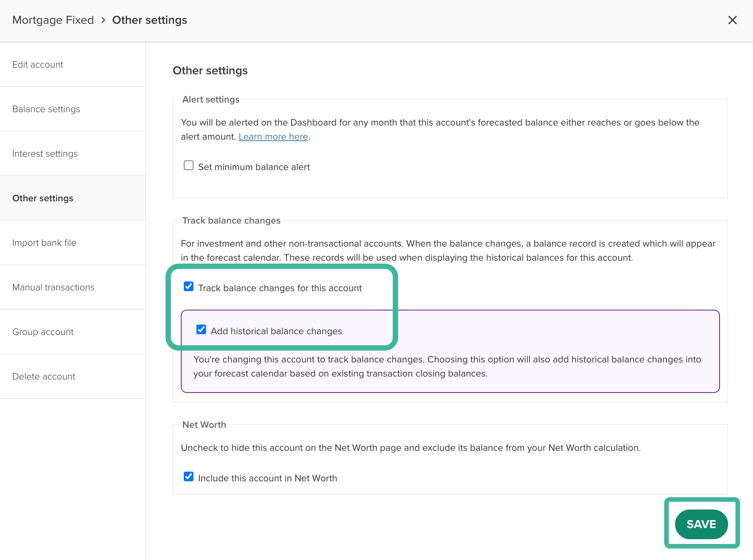Viewport: 753px width, 560px height.
Task: Open Group account settings
Action: [x=43, y=332]
